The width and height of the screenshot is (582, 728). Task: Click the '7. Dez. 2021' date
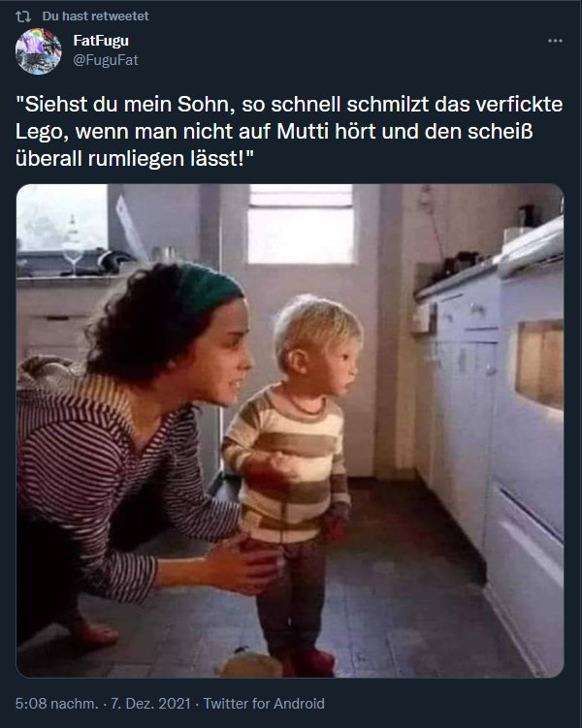tap(150, 704)
